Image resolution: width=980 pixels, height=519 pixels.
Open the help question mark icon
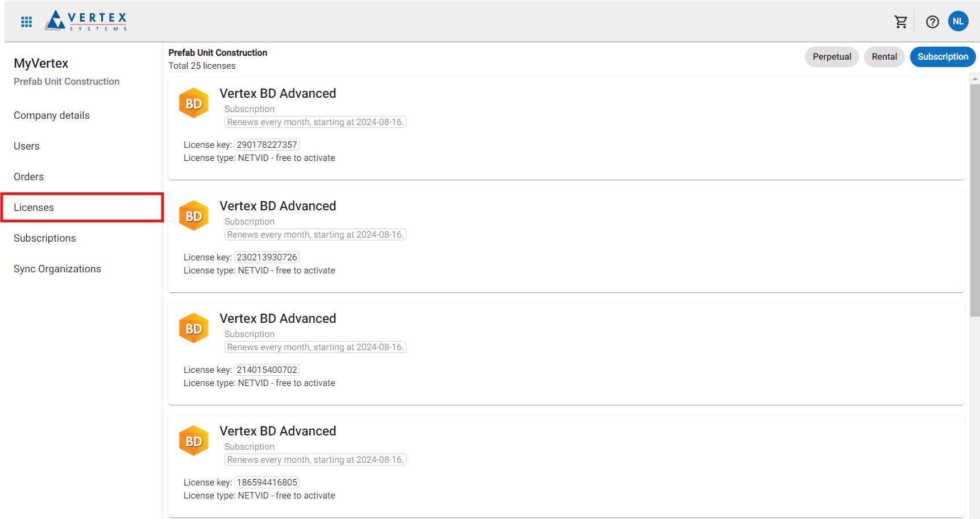[x=932, y=22]
